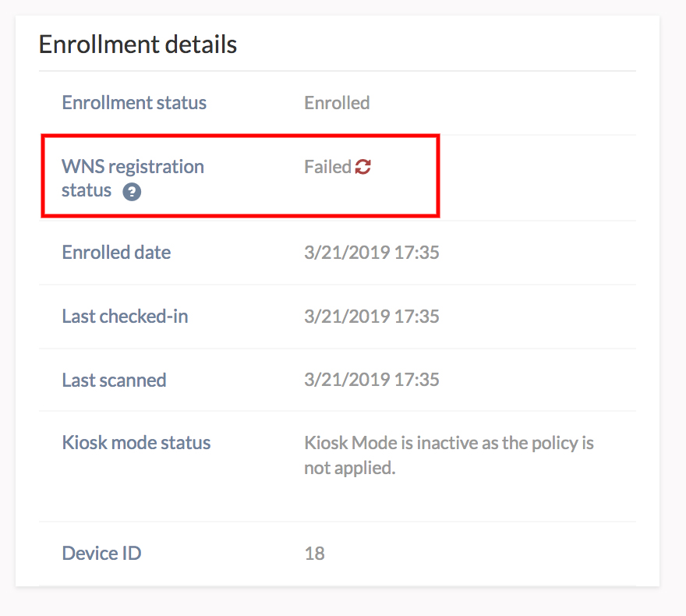Select the Failed status text

point(327,167)
